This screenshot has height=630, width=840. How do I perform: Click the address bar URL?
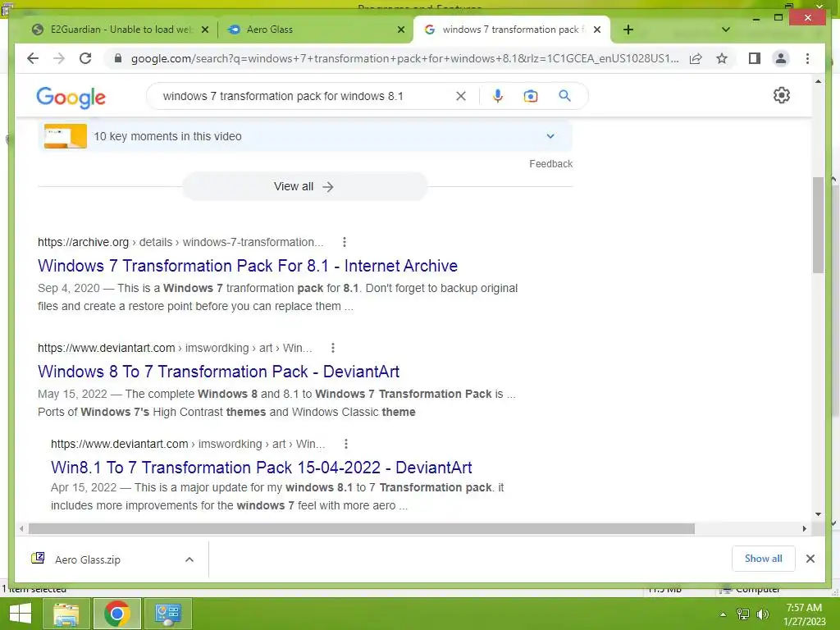click(x=404, y=58)
